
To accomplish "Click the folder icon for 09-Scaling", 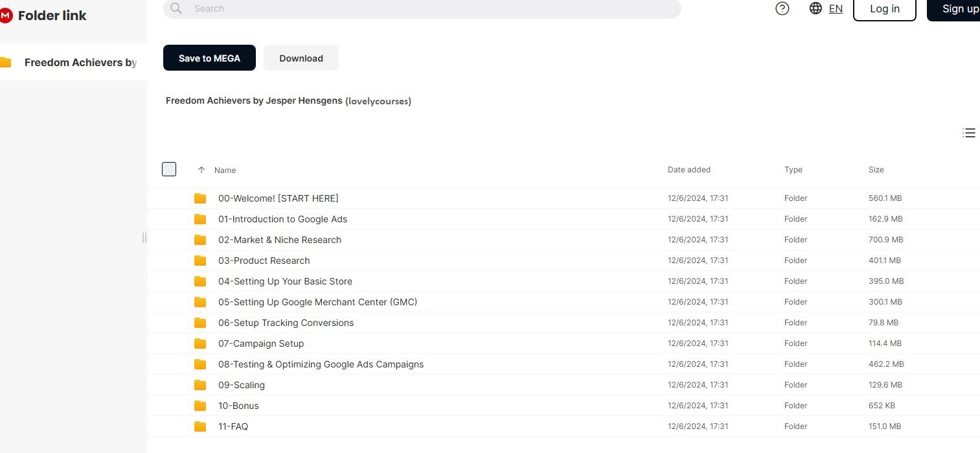I will click(200, 385).
